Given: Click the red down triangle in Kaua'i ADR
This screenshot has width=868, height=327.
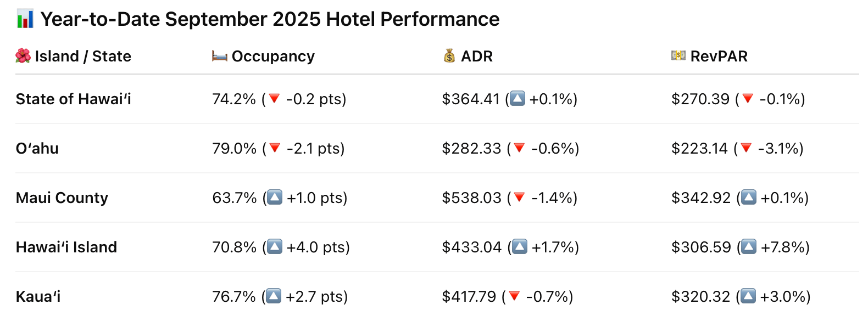Looking at the screenshot, I should coord(514,296).
